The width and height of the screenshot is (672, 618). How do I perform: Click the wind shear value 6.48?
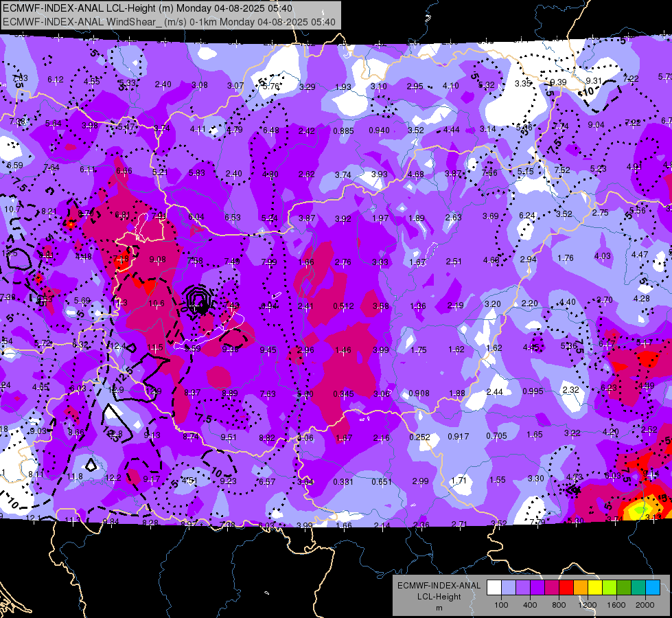coord(271,130)
